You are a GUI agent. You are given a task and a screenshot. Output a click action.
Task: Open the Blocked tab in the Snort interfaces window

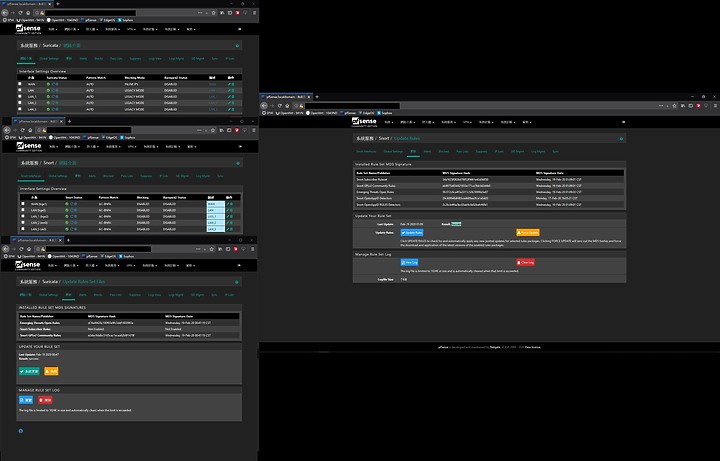coord(108,176)
